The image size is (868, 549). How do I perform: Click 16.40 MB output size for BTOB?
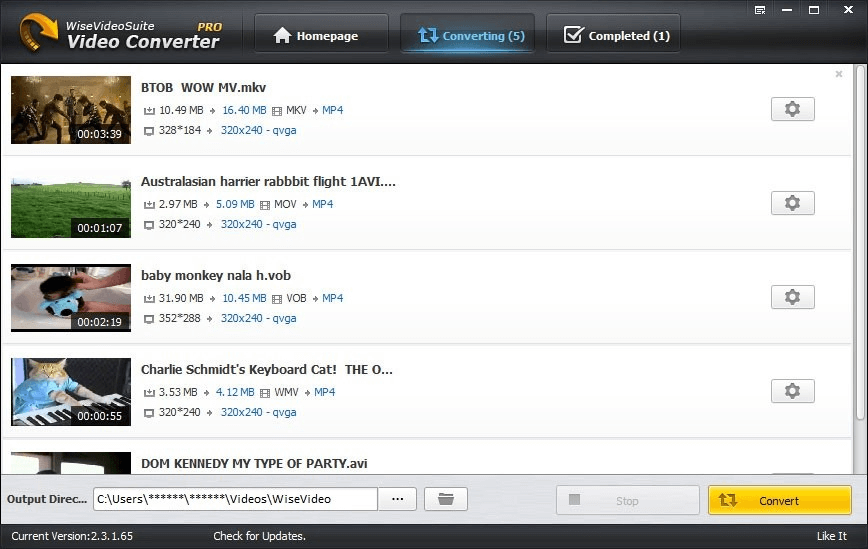point(244,110)
